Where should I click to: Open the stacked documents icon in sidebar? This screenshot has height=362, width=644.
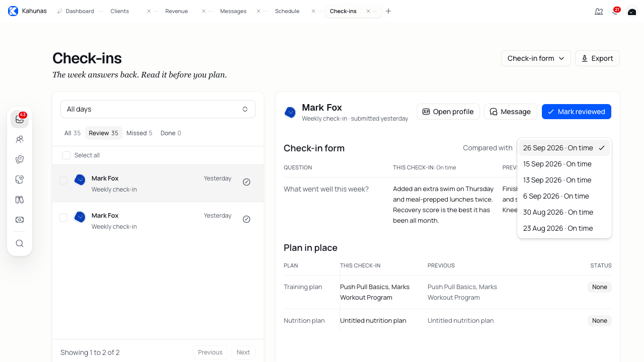click(x=20, y=159)
